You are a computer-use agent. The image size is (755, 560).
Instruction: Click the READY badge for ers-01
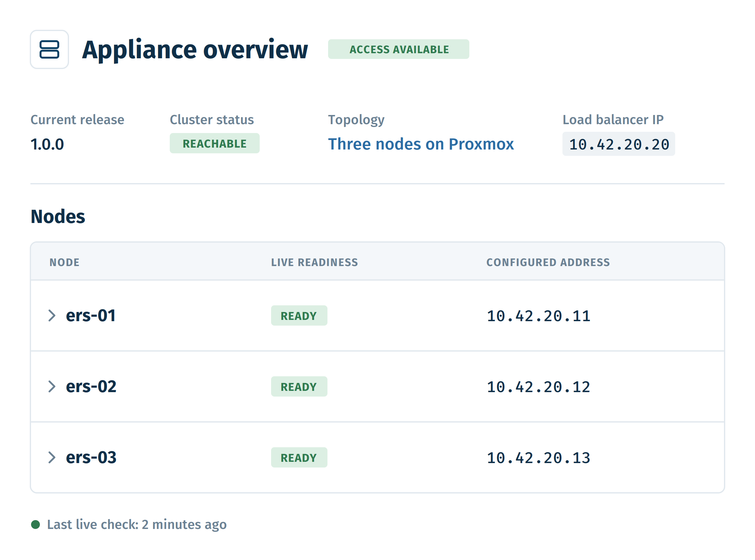(299, 315)
